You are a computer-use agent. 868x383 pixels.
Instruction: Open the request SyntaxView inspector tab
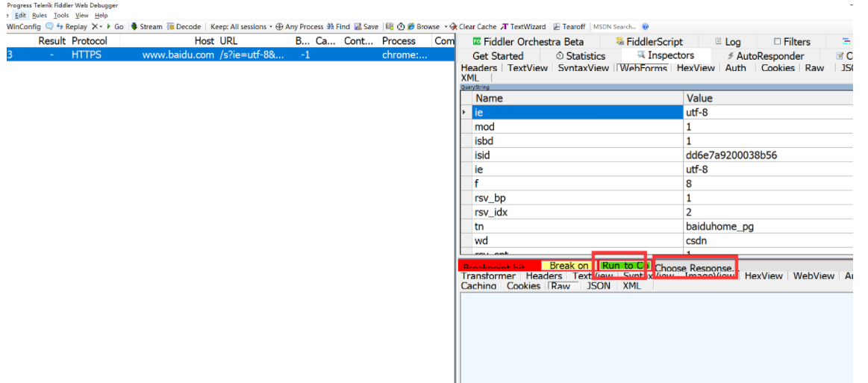(583, 68)
